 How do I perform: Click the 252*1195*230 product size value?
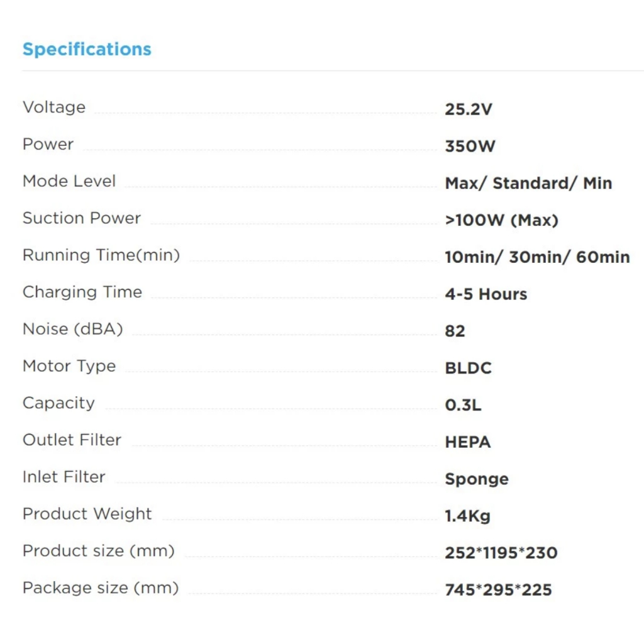coord(501,553)
